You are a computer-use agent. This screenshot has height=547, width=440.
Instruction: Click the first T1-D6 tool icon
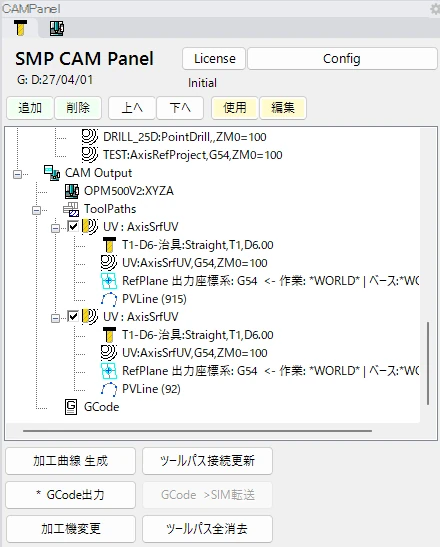click(x=109, y=245)
